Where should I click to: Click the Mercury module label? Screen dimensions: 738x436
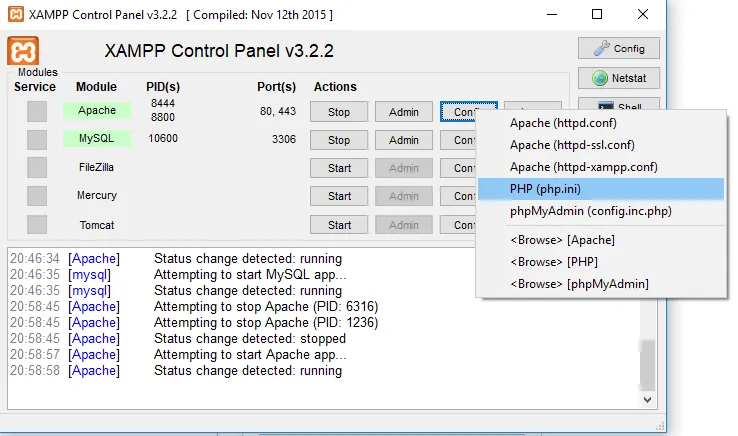tap(97, 195)
